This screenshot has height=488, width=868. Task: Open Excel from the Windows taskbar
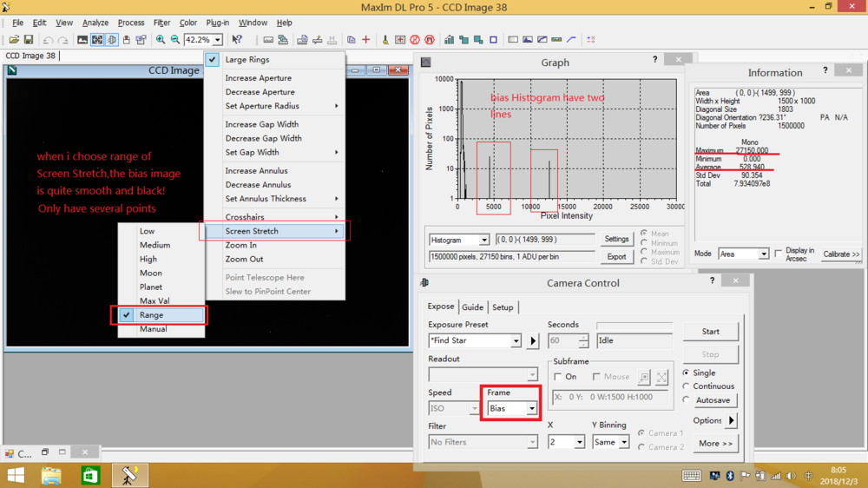pyautogui.click(x=90, y=476)
